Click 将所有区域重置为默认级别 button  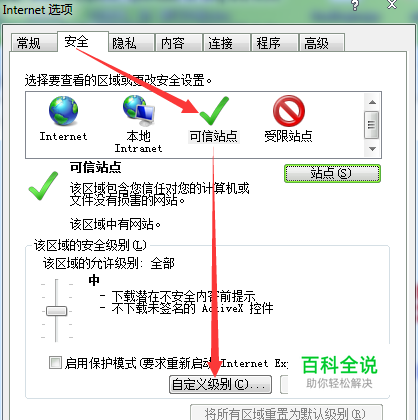[286, 413]
